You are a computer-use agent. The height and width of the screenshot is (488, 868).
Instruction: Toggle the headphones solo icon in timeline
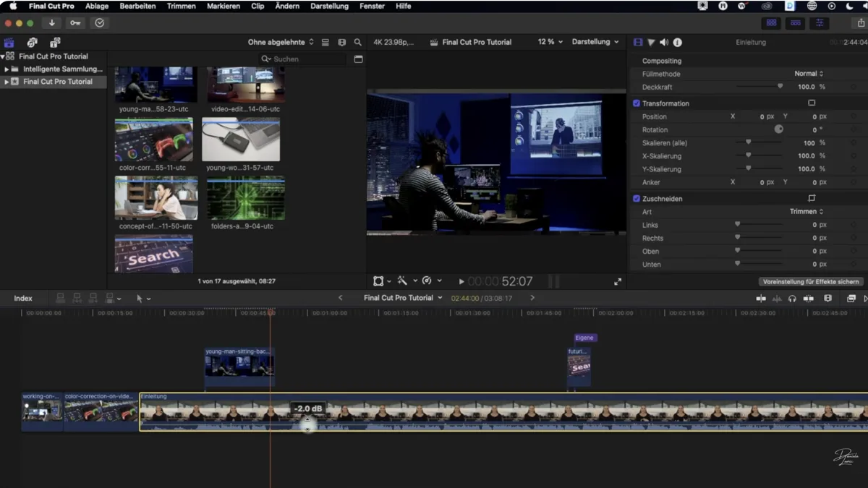(x=793, y=299)
